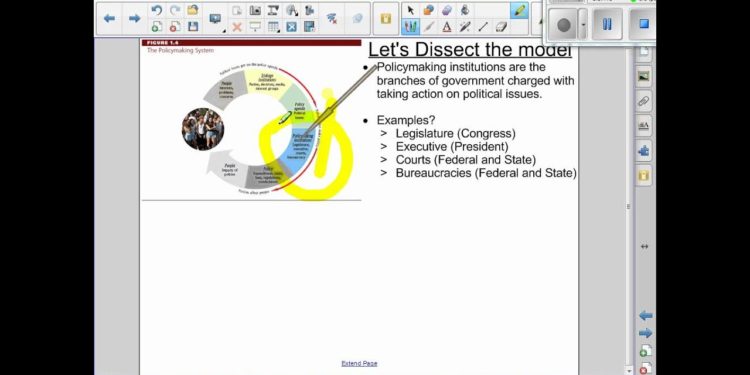Click the Examples? bullet text
Screen dimensions: 750x375
coord(406,120)
